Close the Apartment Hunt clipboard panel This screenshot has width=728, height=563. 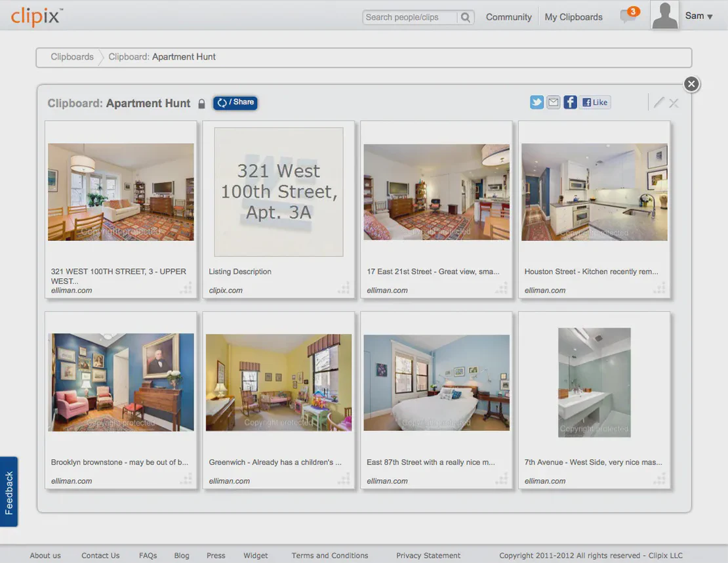(691, 84)
